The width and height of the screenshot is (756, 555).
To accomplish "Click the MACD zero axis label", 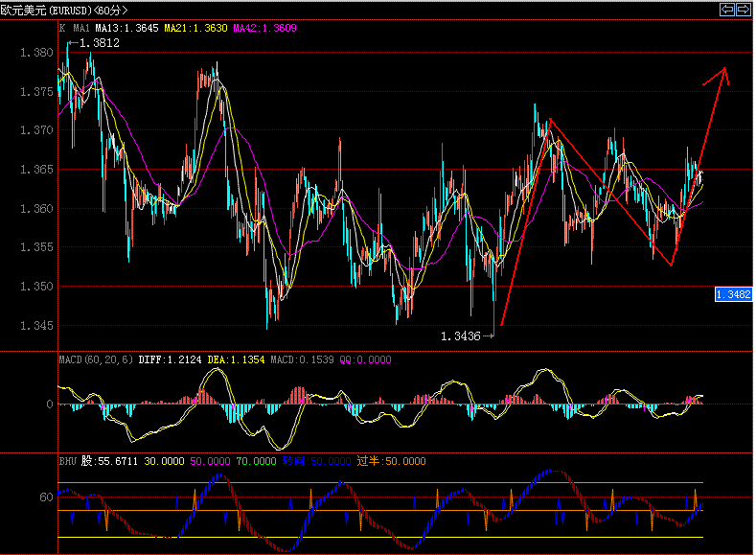I will click(x=49, y=405).
